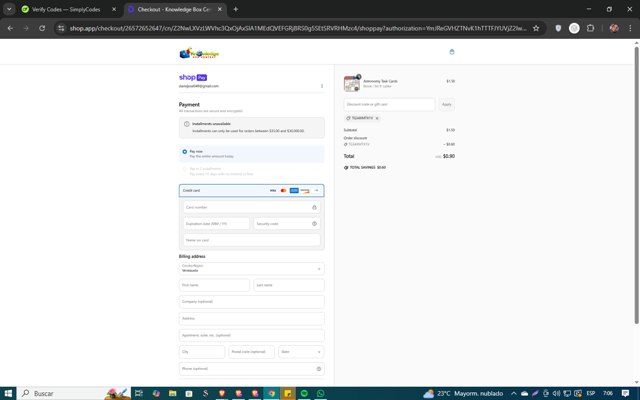Click the Shop Pay logo

tap(193, 77)
